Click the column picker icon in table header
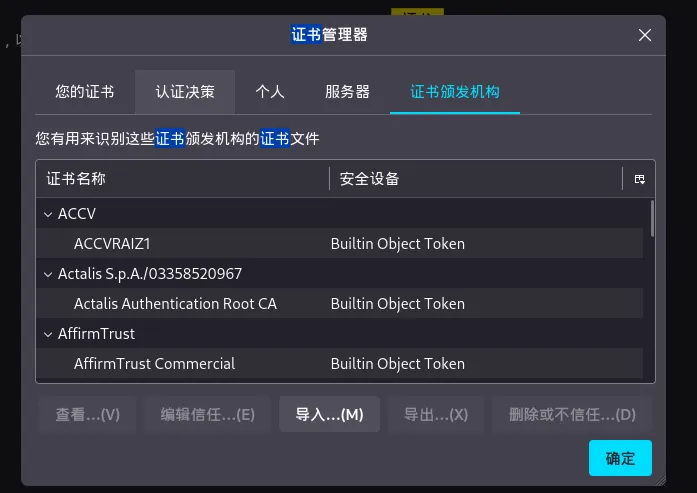This screenshot has width=697, height=493. tap(639, 179)
